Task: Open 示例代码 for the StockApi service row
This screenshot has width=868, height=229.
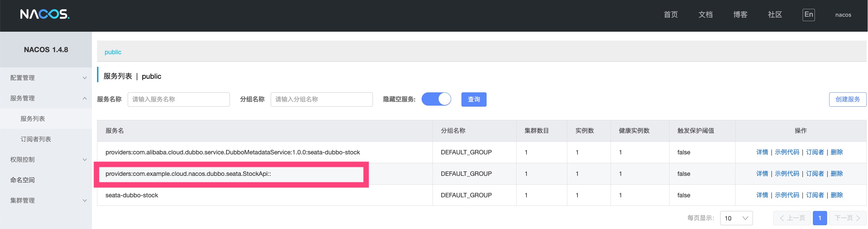Action: click(787, 173)
